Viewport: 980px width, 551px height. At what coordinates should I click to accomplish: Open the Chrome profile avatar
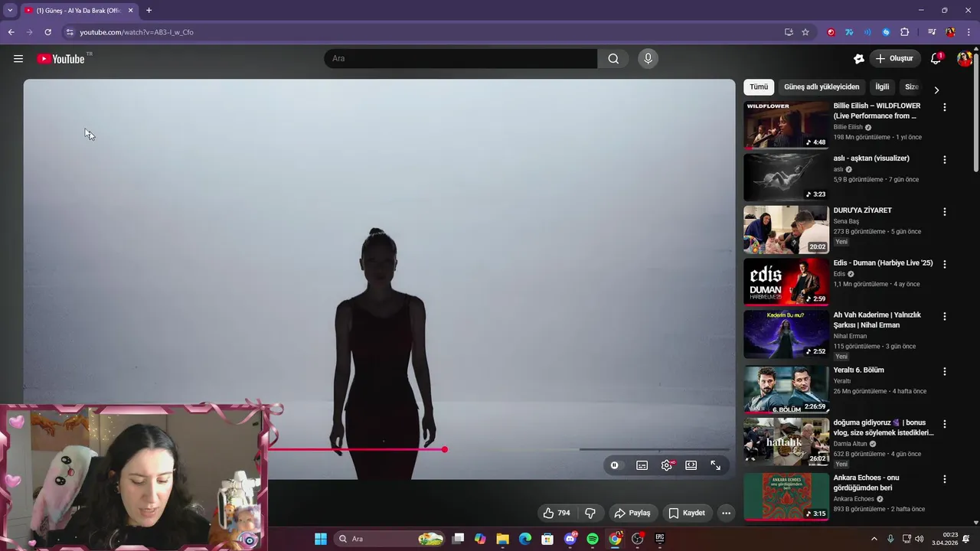pos(950,32)
